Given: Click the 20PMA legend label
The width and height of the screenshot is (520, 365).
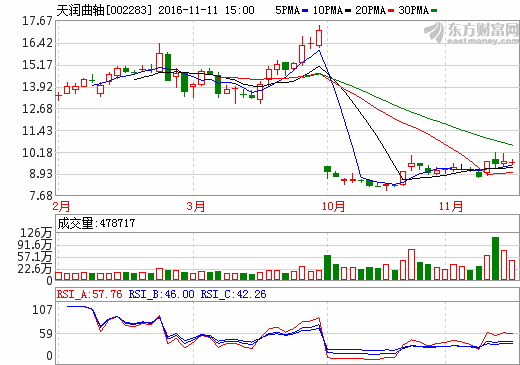Looking at the screenshot, I should point(371,10).
